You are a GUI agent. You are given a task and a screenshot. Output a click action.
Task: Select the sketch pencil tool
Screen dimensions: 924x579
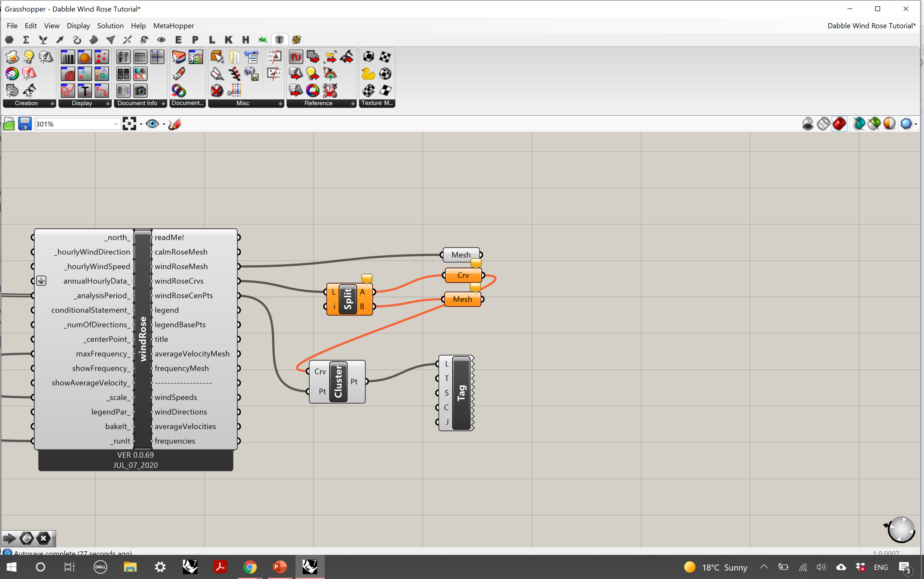[174, 124]
